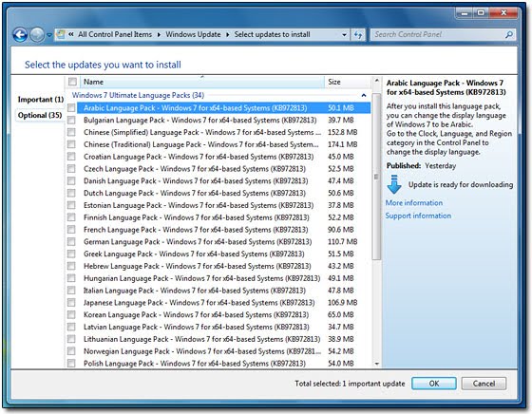This screenshot has width=532, height=414.
Task: Select the Norwegian Language Pack row
Action: click(218, 351)
